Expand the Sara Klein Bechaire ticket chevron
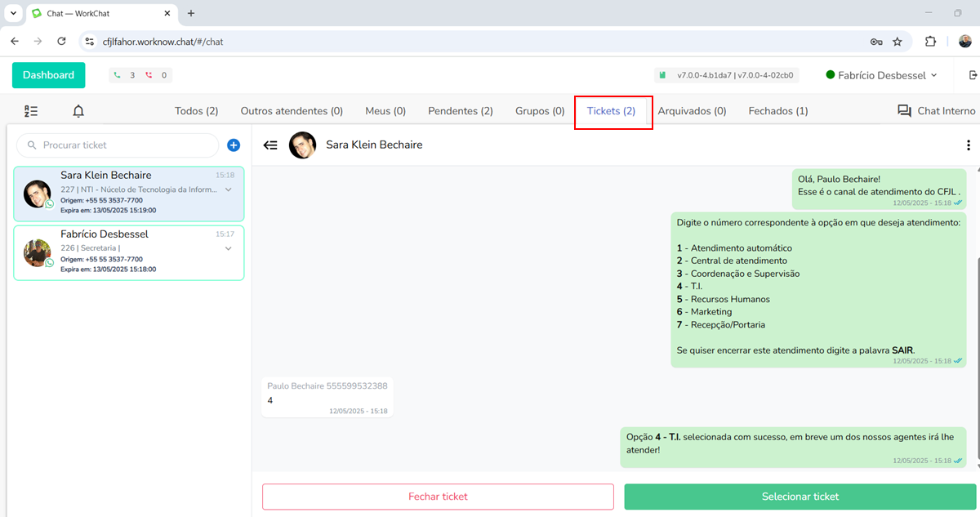This screenshot has height=517, width=980. pyautogui.click(x=229, y=189)
